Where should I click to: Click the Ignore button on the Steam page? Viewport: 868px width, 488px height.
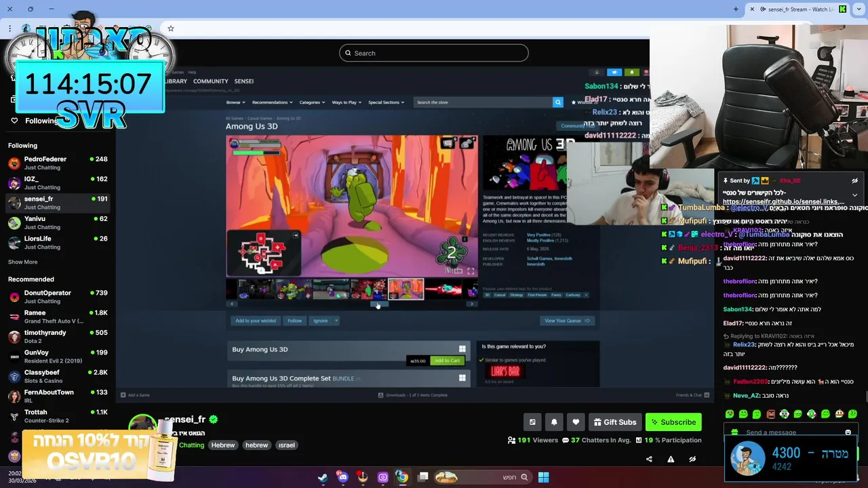click(x=320, y=321)
